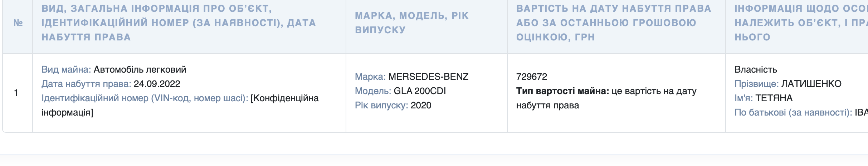The image size is (868, 166).
Task: Click the 'Марка, модель, рік випуску' header
Action: click(x=412, y=23)
